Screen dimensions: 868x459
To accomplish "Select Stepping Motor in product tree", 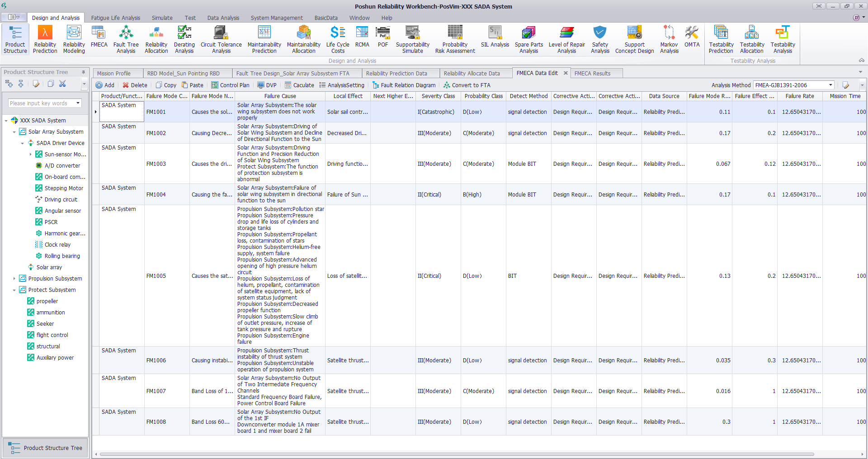I will (64, 188).
